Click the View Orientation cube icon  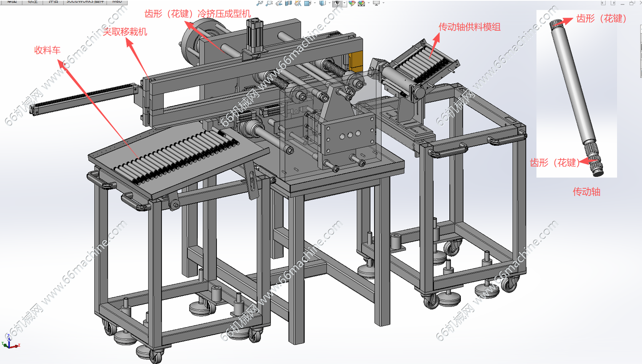click(307, 3)
